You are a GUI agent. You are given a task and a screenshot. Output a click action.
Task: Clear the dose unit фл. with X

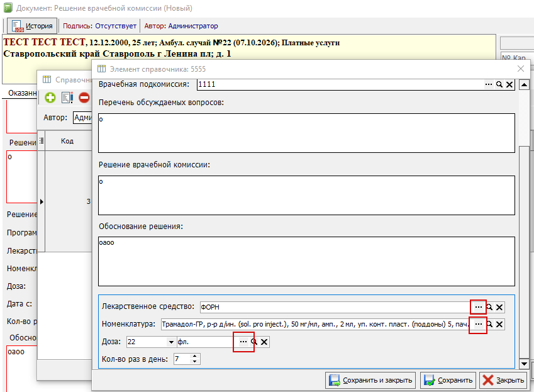[x=264, y=342]
